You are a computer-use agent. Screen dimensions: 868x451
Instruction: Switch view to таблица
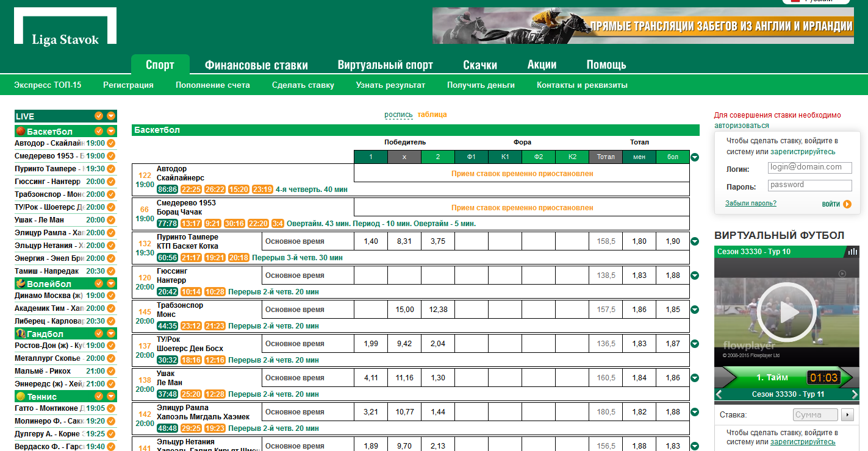click(432, 115)
